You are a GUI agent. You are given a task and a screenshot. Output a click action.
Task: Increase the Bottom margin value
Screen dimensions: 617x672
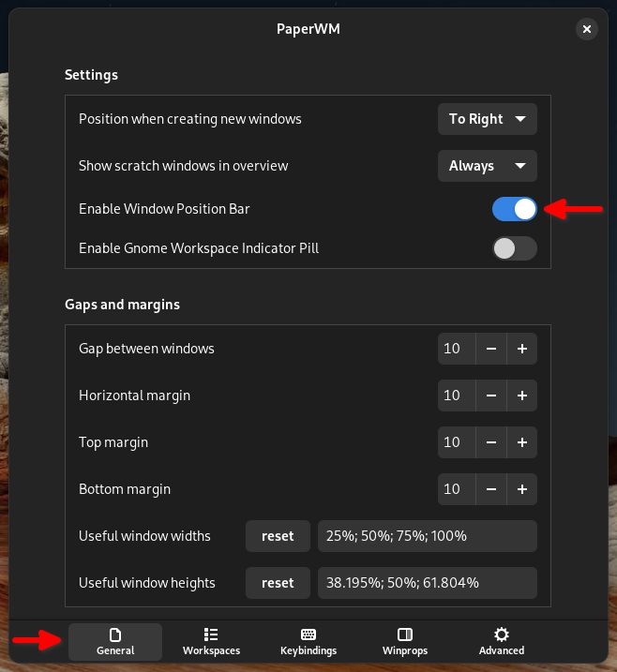point(521,489)
